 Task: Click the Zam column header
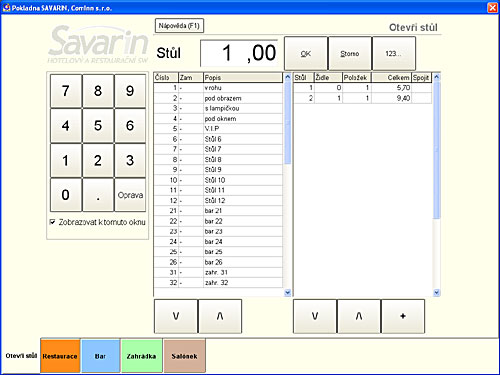click(x=191, y=77)
